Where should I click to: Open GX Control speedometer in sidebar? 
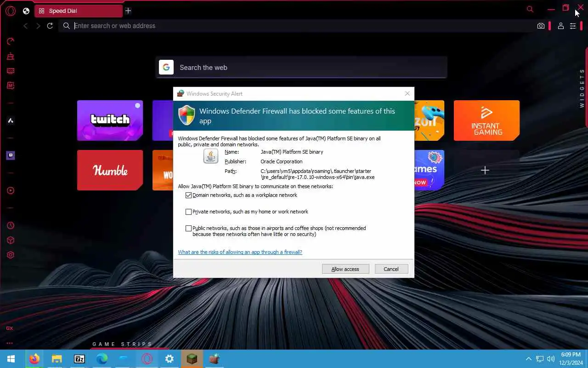(x=11, y=41)
